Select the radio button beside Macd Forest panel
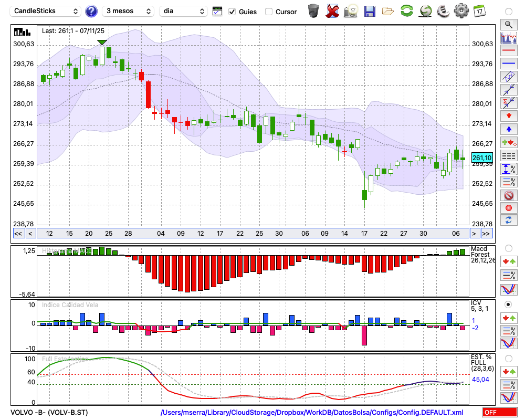The image size is (525, 420). (x=508, y=248)
